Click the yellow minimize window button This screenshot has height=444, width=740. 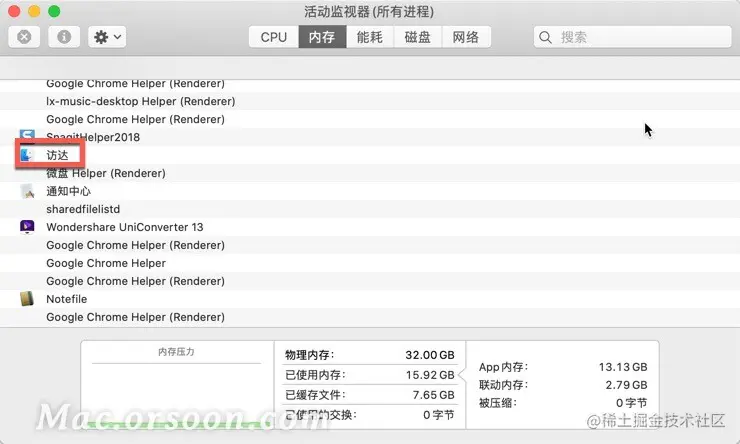pos(34,11)
